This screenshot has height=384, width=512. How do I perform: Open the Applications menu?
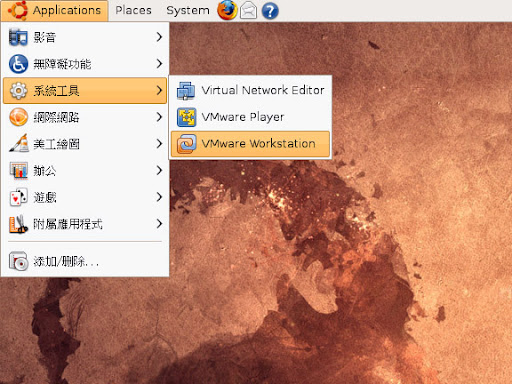(x=54, y=11)
